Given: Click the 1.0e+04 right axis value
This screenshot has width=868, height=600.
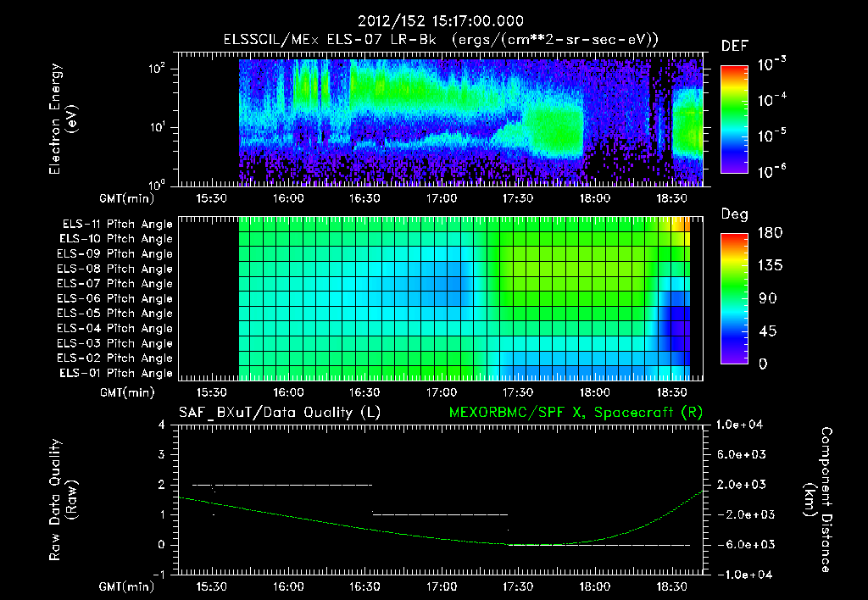Looking at the screenshot, I should click(739, 425).
